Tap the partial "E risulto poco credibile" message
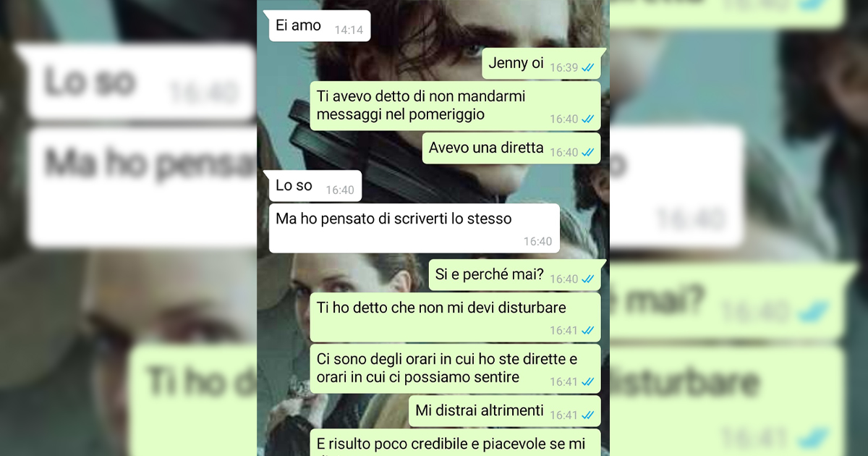 point(455,442)
